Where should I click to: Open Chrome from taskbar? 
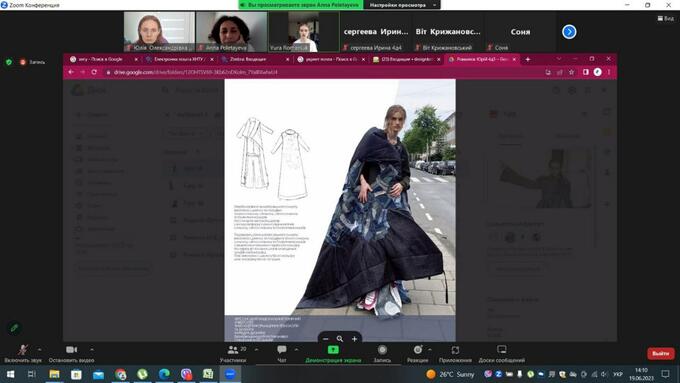click(121, 374)
